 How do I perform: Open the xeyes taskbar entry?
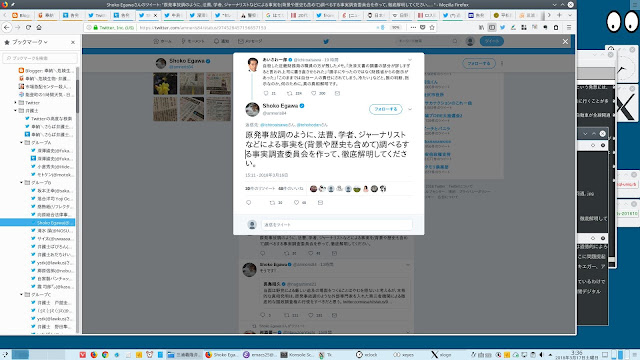[x=404, y=355]
